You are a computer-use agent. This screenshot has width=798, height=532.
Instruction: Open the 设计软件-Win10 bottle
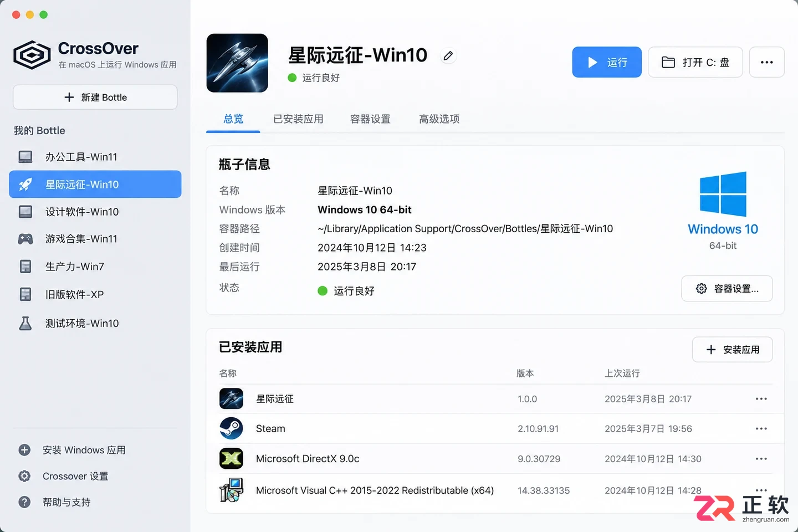coord(95,212)
